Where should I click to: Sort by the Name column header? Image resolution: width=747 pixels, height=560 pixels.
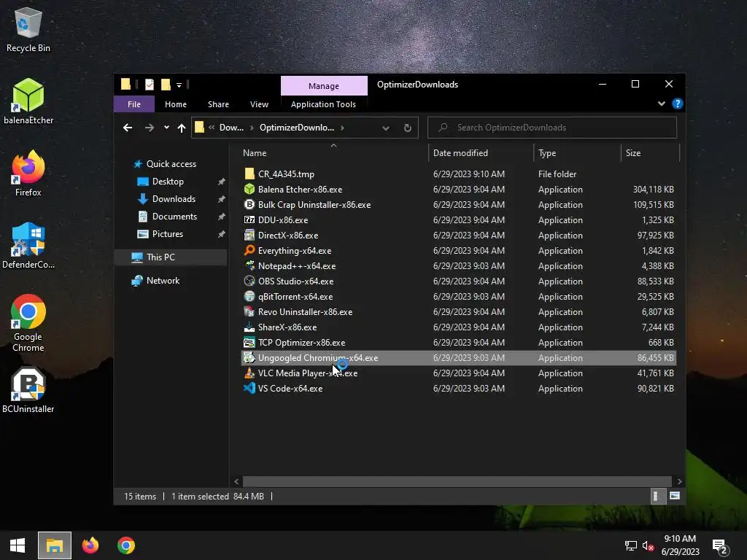pos(333,153)
